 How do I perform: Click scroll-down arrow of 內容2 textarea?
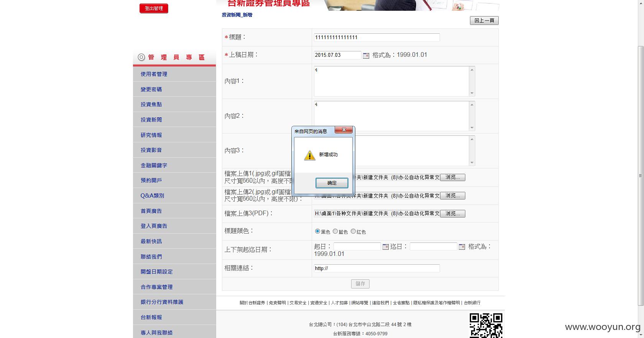[472, 128]
